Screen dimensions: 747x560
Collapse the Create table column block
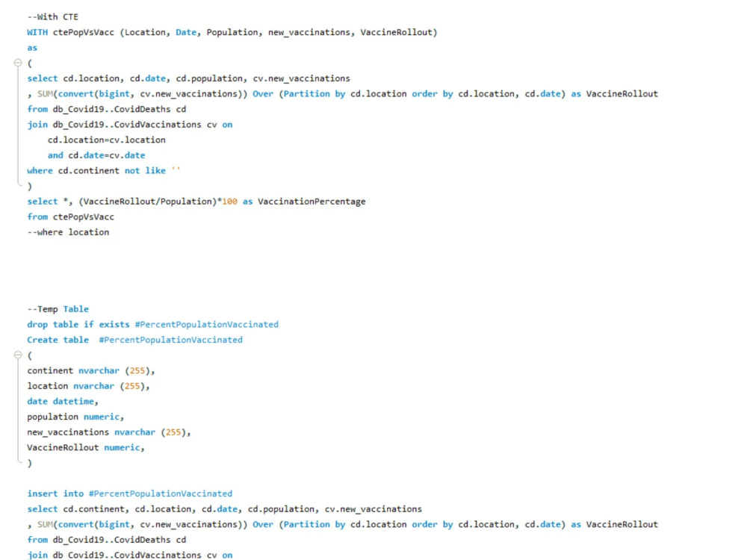pos(18,355)
